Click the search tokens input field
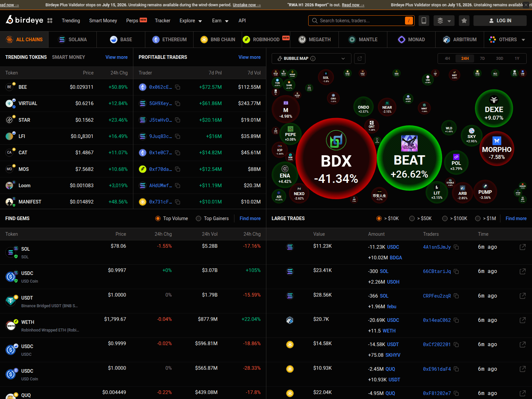 361,21
